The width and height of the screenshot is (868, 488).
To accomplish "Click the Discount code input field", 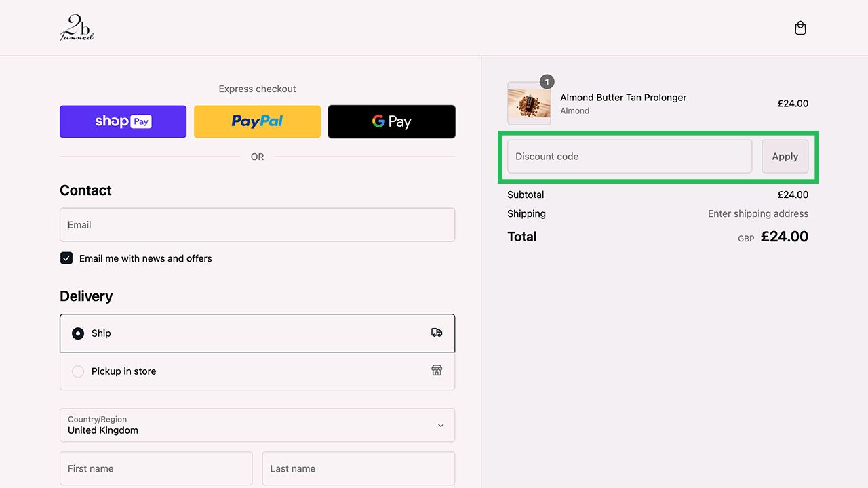I will 629,157.
